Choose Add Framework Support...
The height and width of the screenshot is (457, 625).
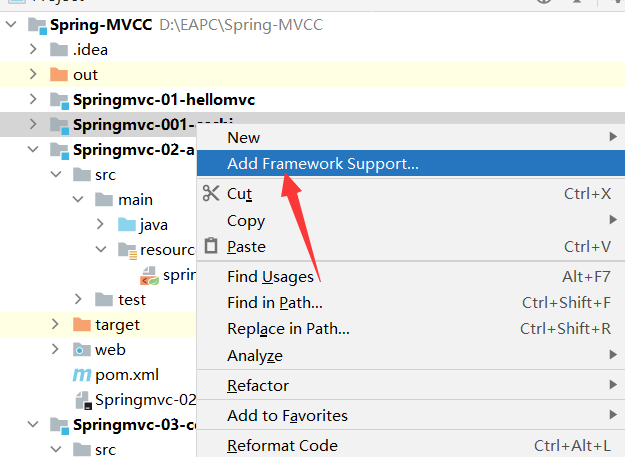pos(411,163)
